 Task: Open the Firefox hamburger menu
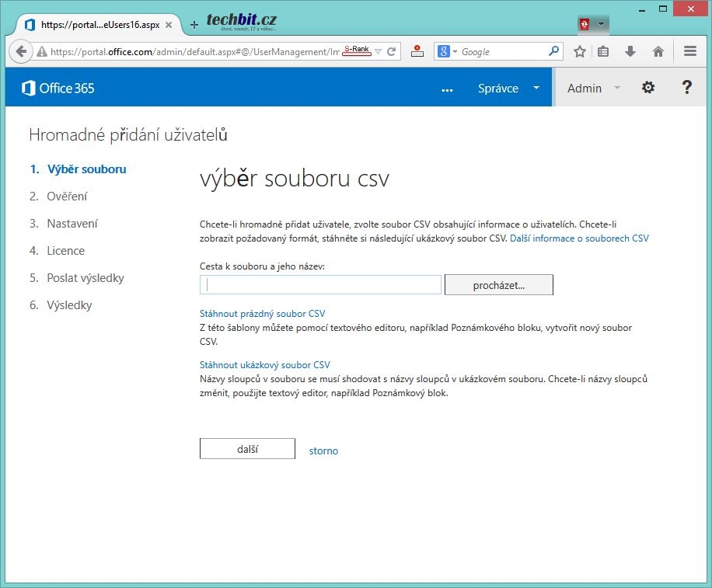point(689,52)
